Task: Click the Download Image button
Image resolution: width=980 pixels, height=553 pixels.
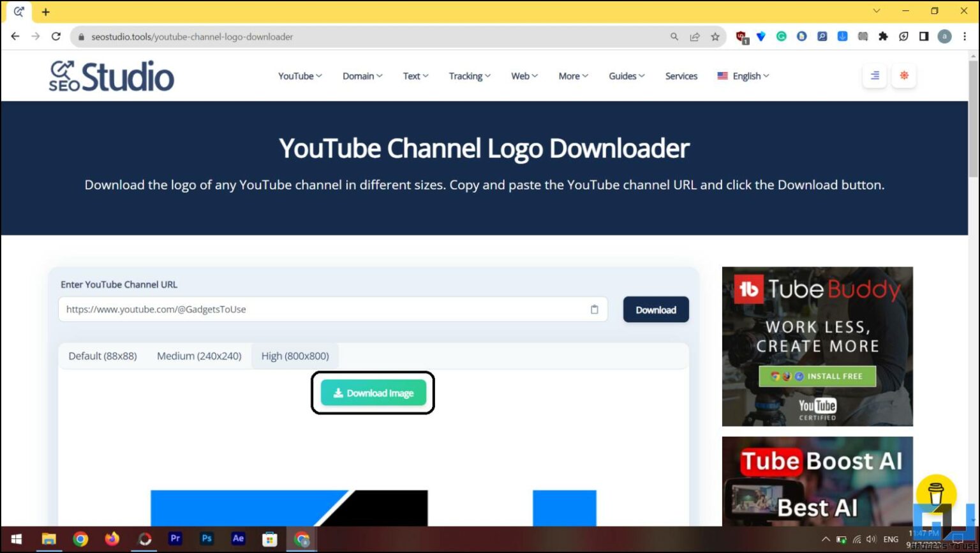Action: click(373, 393)
